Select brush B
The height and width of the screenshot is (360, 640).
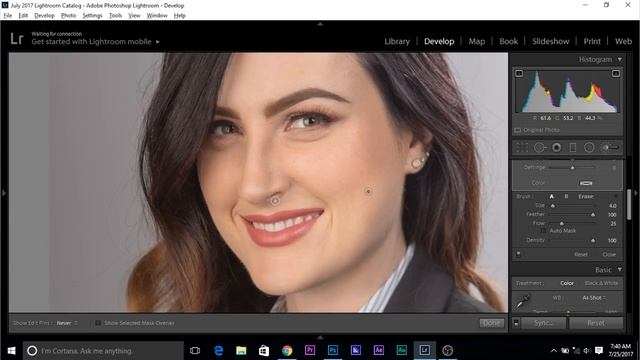[566, 196]
